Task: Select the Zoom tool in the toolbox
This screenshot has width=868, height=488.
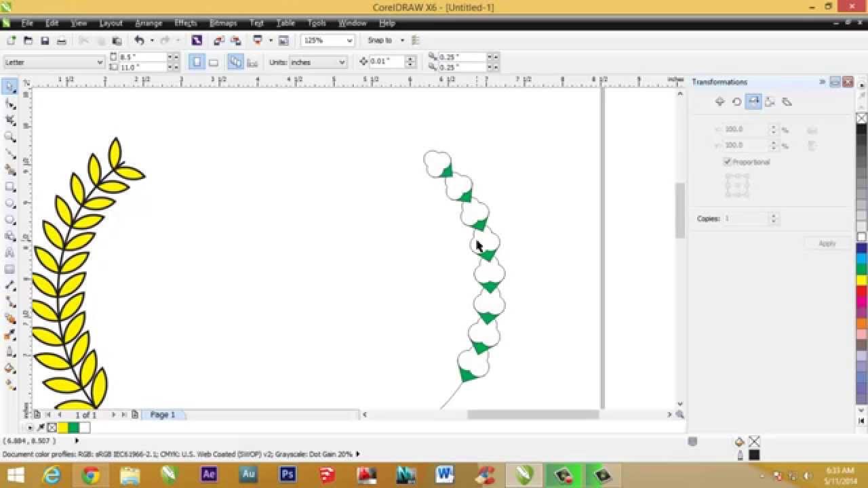Action: point(9,137)
